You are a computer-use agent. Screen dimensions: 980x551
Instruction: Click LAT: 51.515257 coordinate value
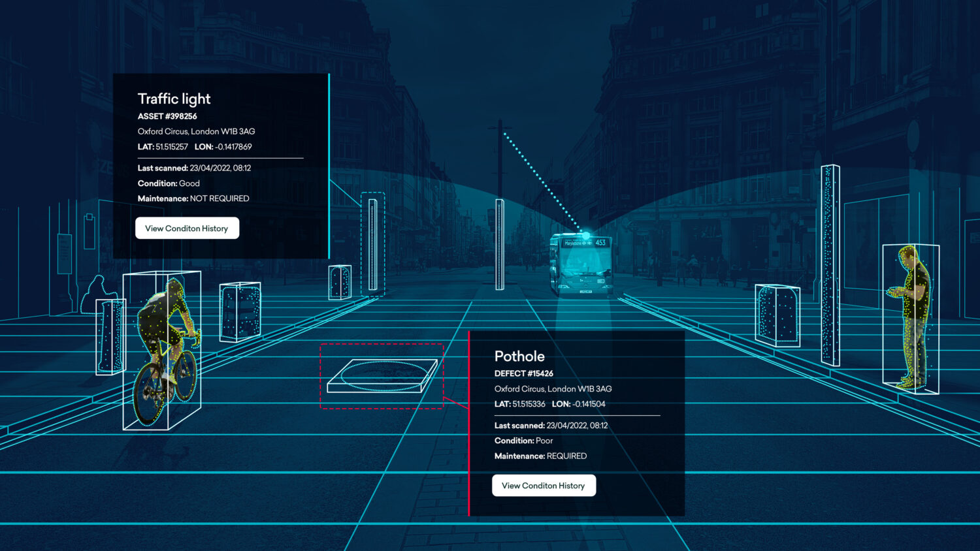pyautogui.click(x=163, y=147)
